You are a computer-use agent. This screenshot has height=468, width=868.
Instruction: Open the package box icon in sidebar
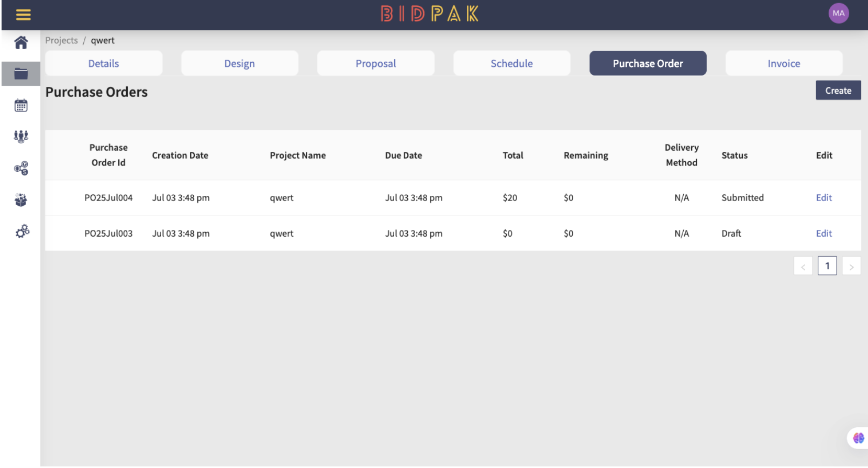pos(21,200)
